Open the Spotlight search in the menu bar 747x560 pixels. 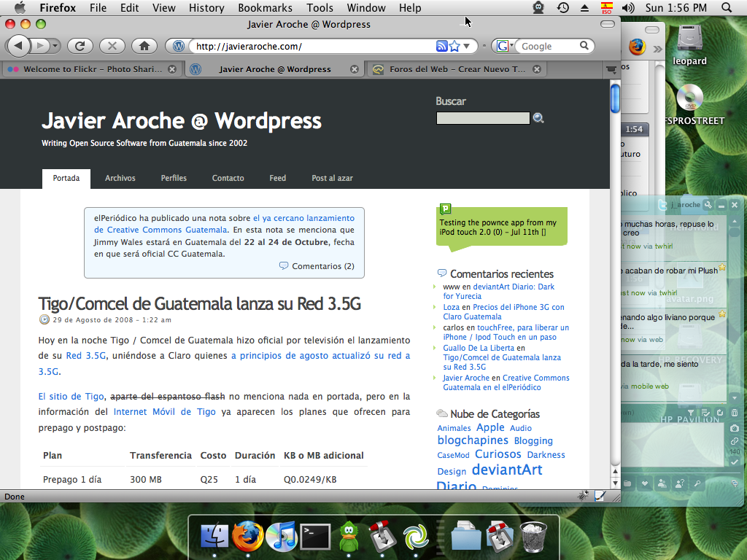pyautogui.click(x=727, y=7)
